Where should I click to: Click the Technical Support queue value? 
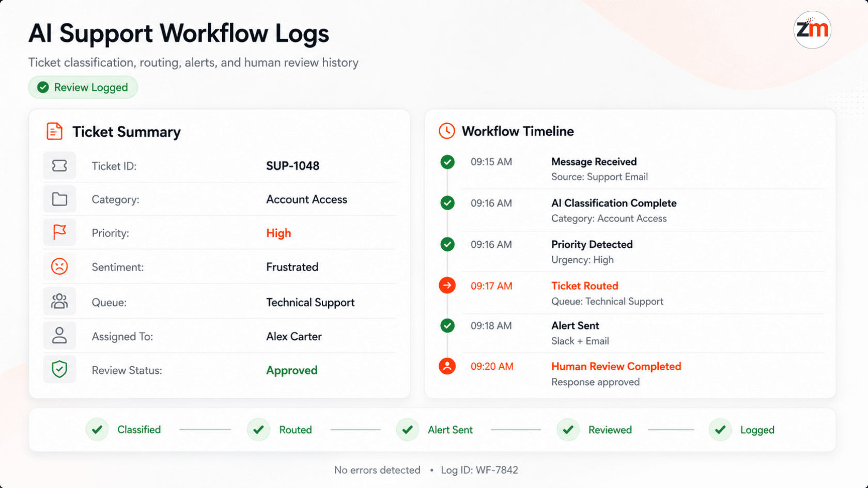pyautogui.click(x=310, y=302)
